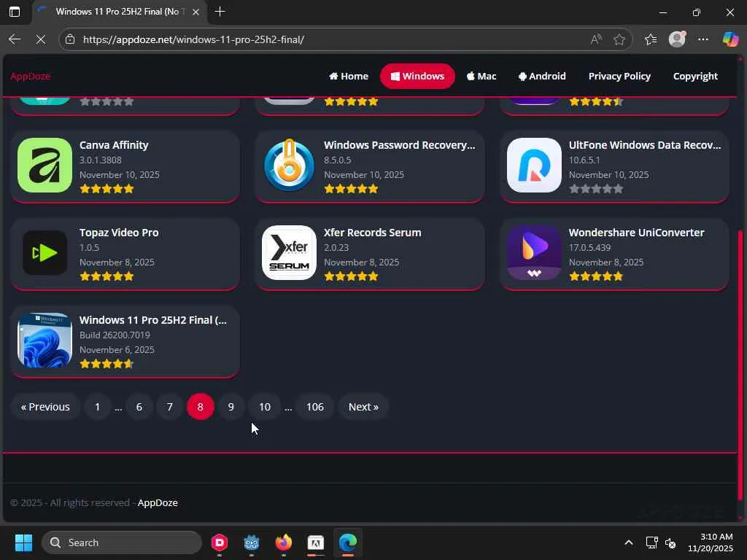Open the Topaz Video Pro title link
This screenshot has width=747, height=560.
[119, 233]
